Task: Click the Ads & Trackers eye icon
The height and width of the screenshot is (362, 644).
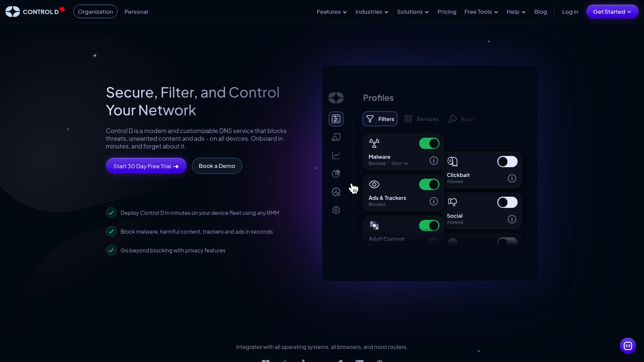Action: tap(374, 184)
